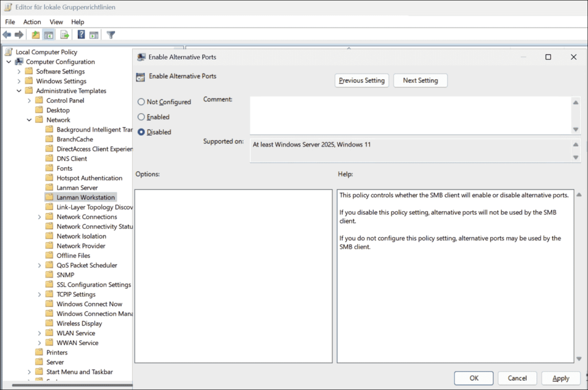Screen dimensions: 588x390
Task: Click the Comment box scroll down arrow
Action: tap(575, 129)
